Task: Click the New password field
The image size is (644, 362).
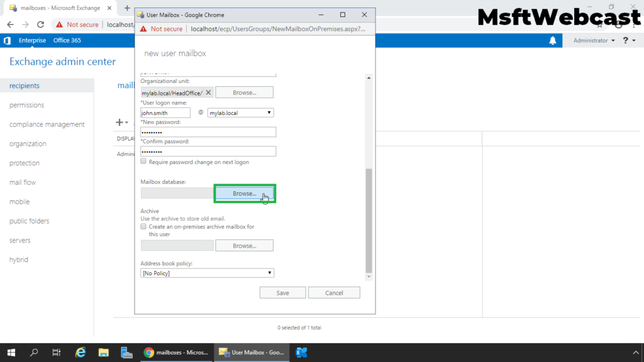Action: tap(208, 132)
